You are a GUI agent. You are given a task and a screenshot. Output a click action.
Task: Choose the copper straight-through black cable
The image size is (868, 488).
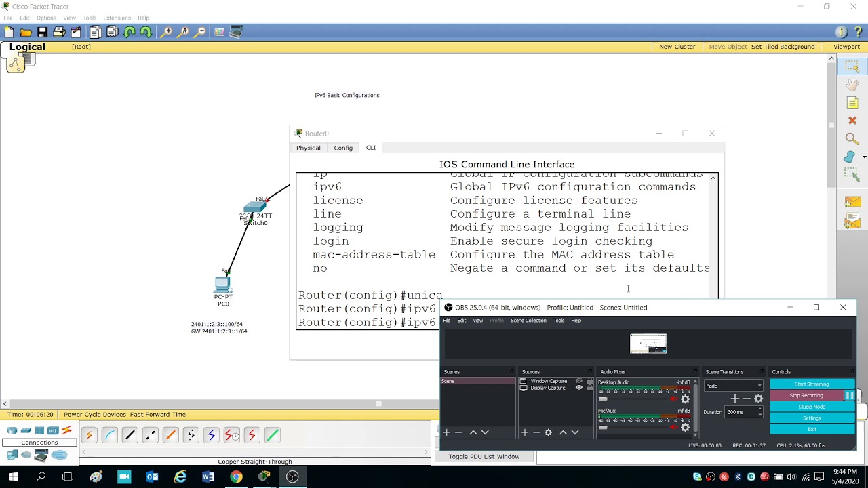(130, 435)
